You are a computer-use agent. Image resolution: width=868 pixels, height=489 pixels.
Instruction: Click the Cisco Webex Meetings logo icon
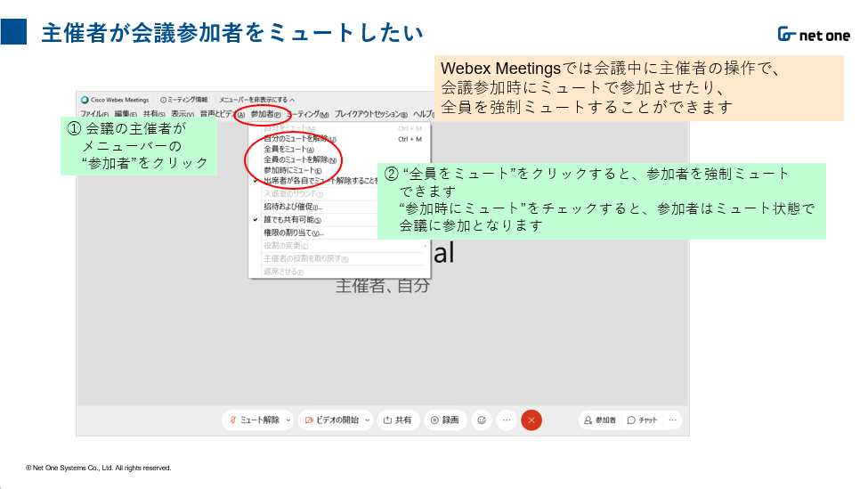85,101
